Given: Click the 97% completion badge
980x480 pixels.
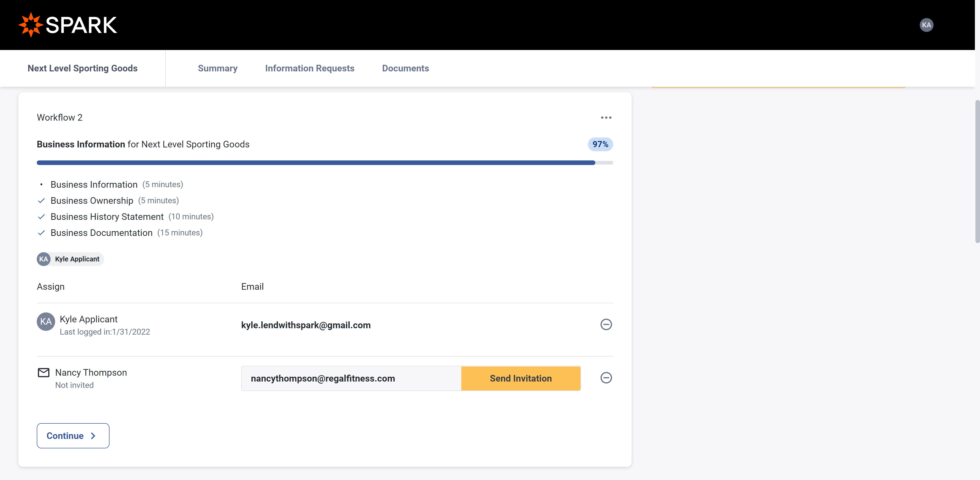Looking at the screenshot, I should (600, 144).
